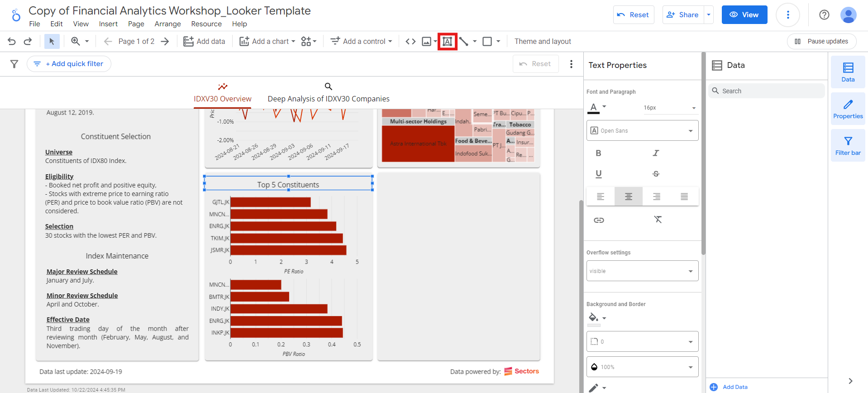
Task: Open the Filter bar side panel
Action: (x=848, y=145)
